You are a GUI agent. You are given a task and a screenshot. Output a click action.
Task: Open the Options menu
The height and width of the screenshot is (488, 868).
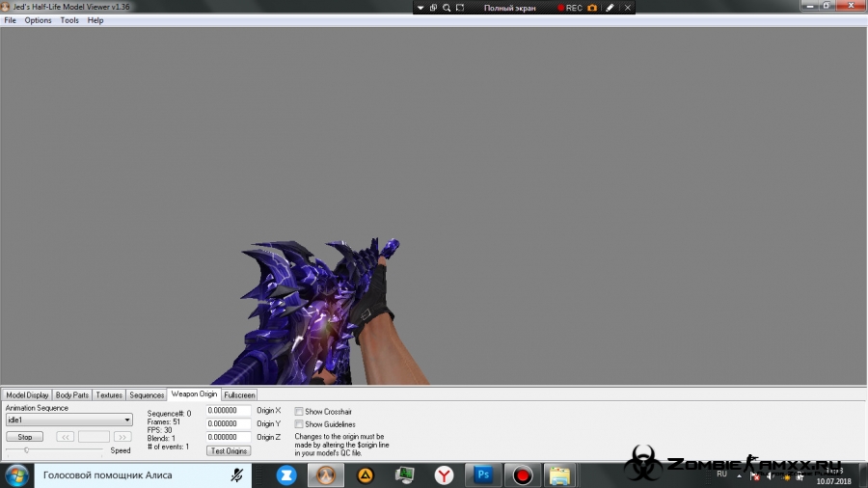pos(38,20)
